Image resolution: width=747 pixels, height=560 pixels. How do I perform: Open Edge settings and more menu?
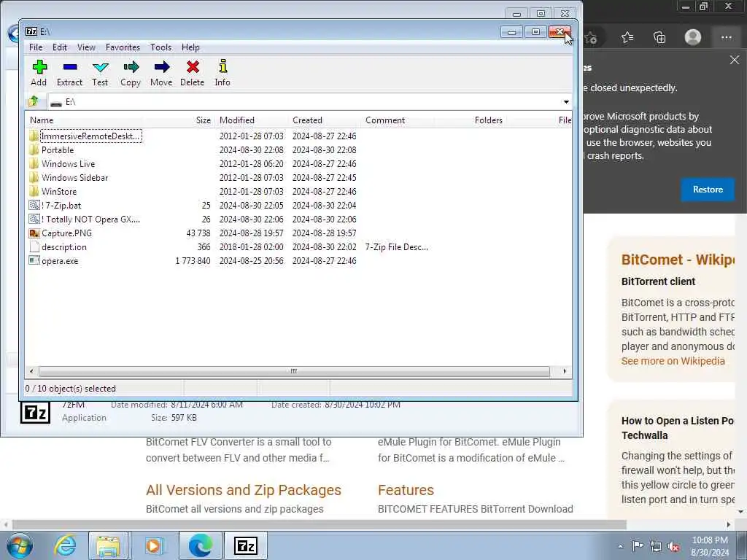(726, 37)
